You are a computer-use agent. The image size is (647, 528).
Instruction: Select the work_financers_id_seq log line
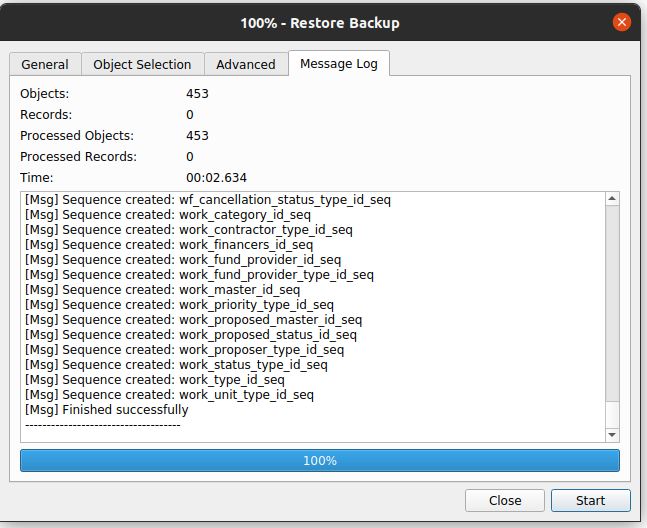point(169,245)
